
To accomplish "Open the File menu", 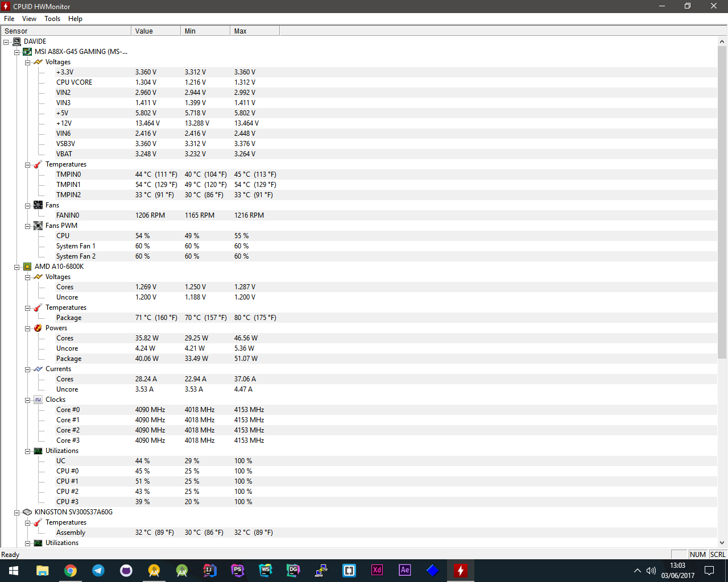I will [9, 19].
